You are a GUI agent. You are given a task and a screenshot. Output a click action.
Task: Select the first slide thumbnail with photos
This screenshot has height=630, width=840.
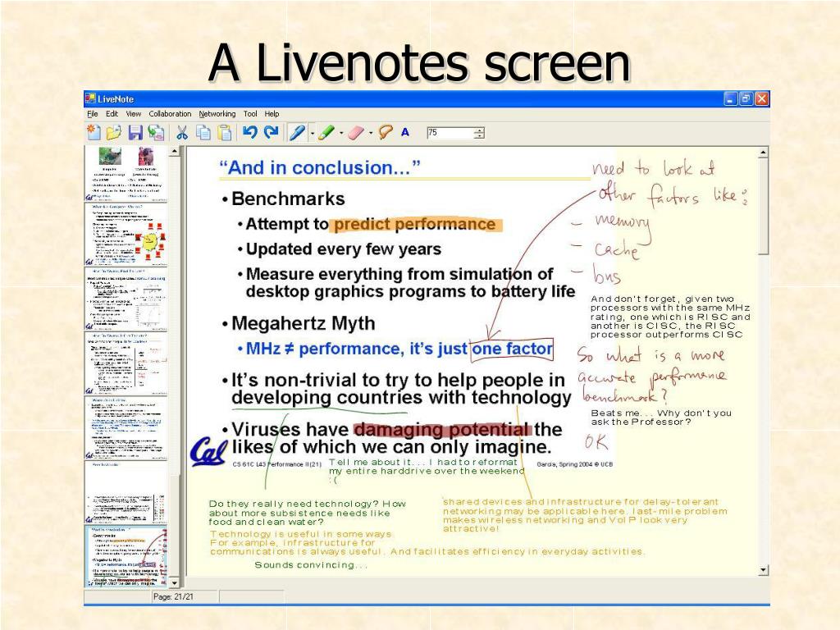pos(126,174)
